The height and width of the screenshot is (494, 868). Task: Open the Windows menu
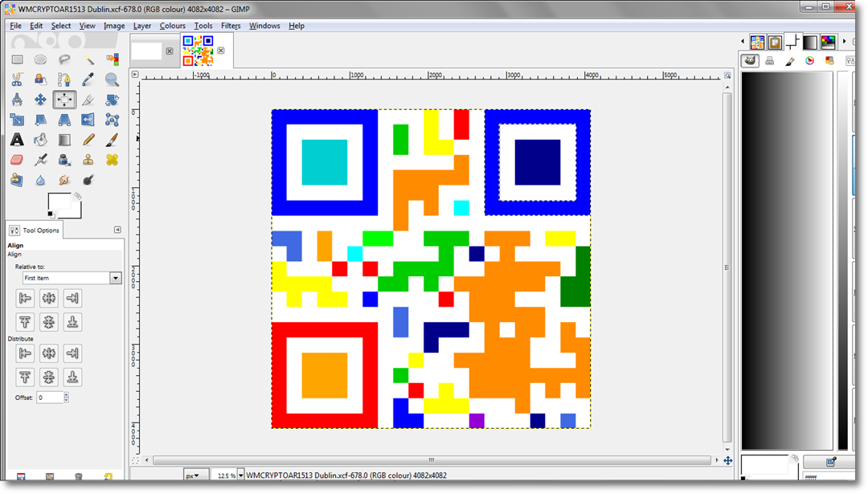pos(264,26)
